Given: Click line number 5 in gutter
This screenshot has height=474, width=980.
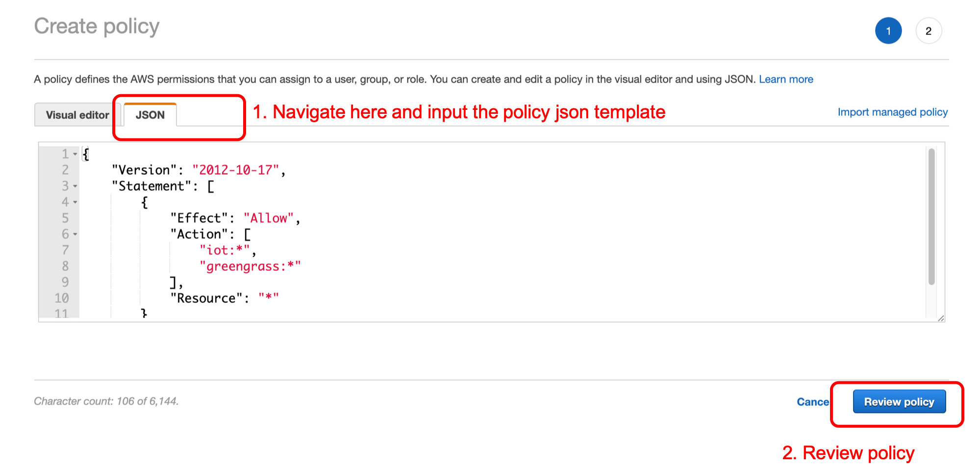Looking at the screenshot, I should pyautogui.click(x=65, y=218).
